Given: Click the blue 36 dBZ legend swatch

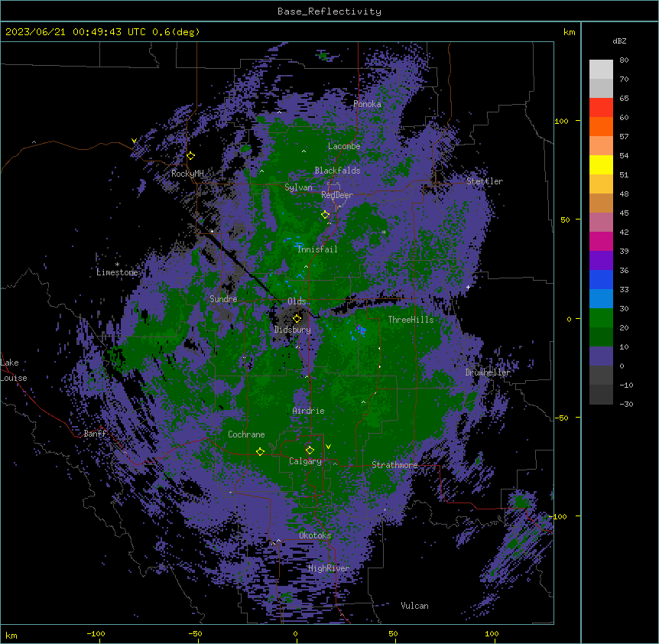Looking at the screenshot, I should tap(601, 279).
